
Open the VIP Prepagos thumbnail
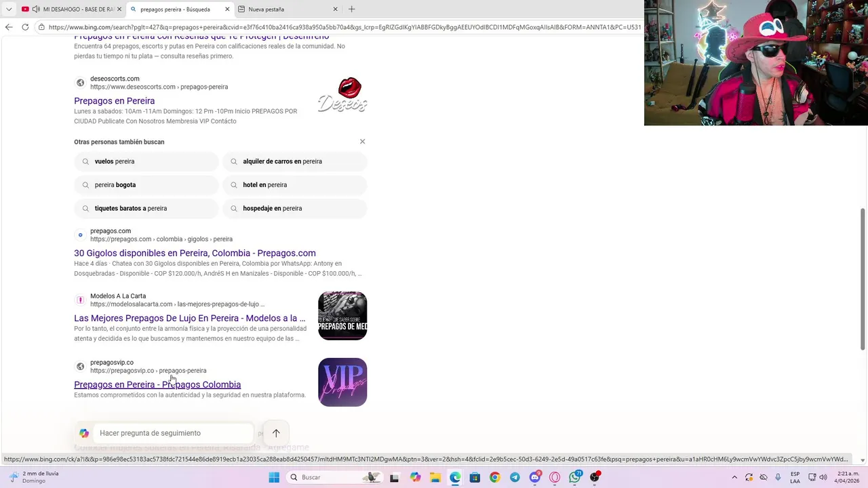click(342, 382)
